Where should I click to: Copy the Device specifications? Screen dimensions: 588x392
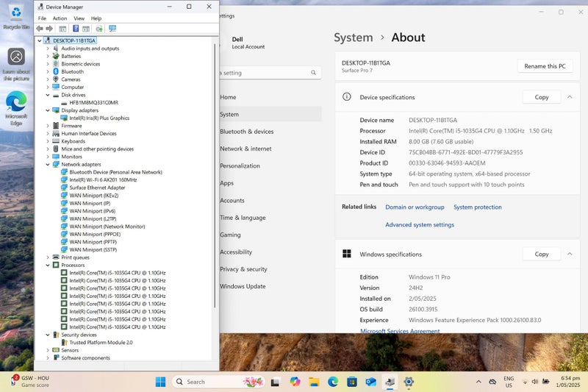542,97
